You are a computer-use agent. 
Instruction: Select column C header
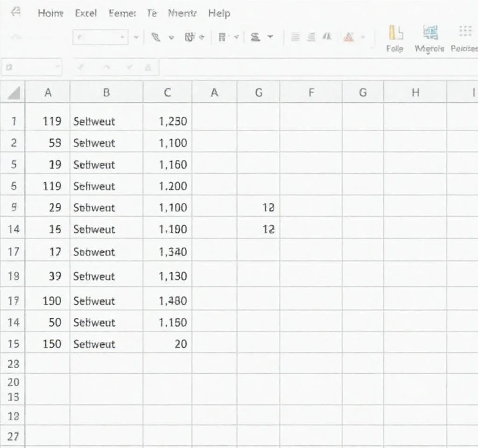tap(167, 93)
